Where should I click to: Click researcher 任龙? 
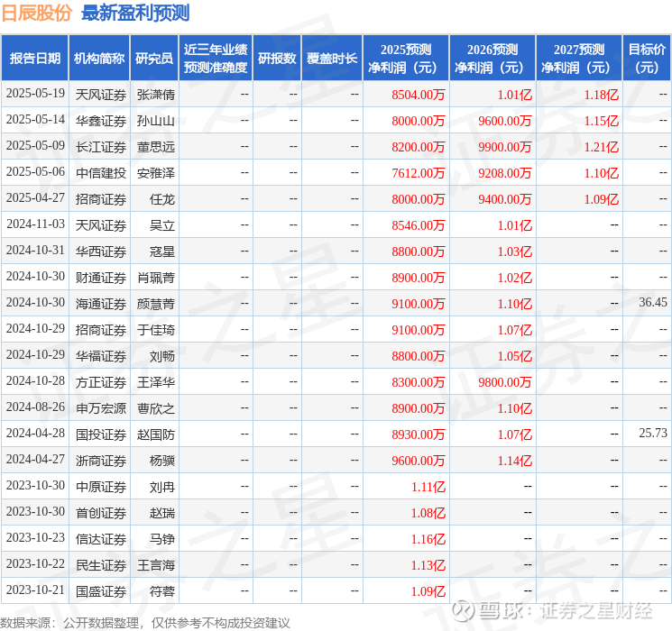coord(162,199)
